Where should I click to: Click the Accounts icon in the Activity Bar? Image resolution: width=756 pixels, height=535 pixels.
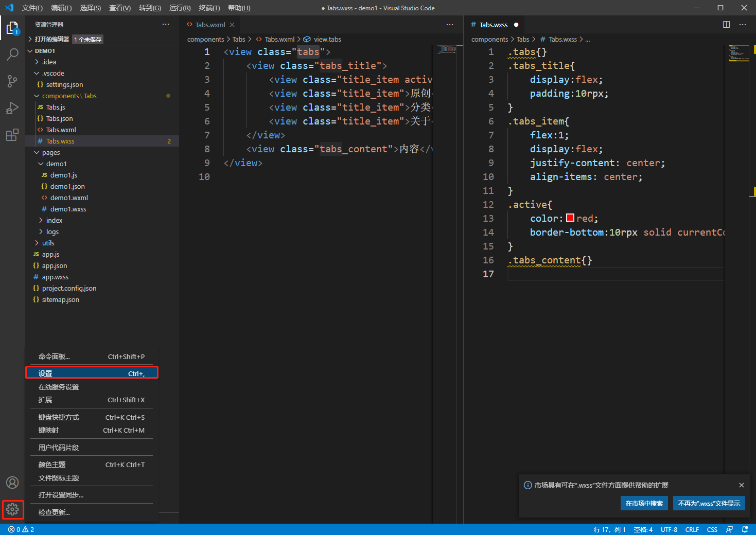pyautogui.click(x=12, y=483)
